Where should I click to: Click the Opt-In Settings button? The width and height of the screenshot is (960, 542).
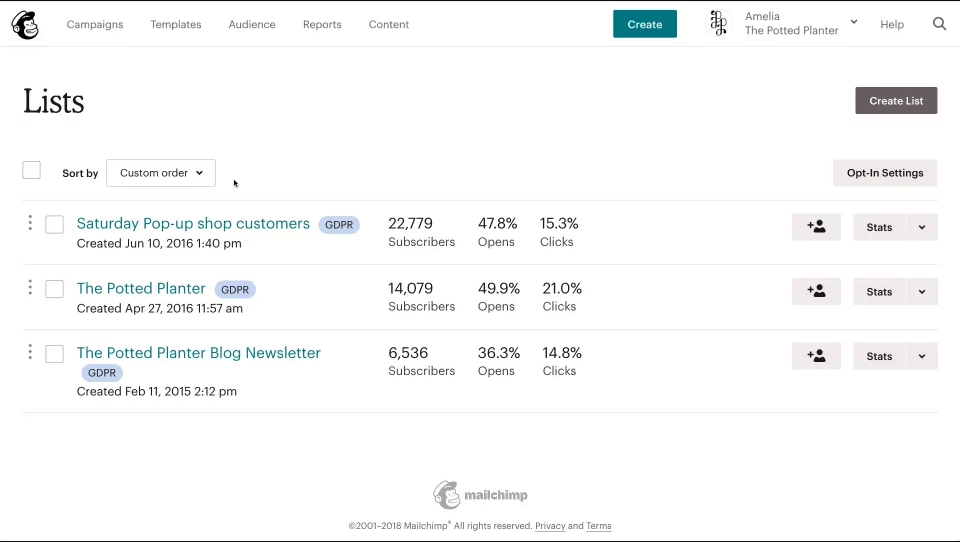pos(884,173)
